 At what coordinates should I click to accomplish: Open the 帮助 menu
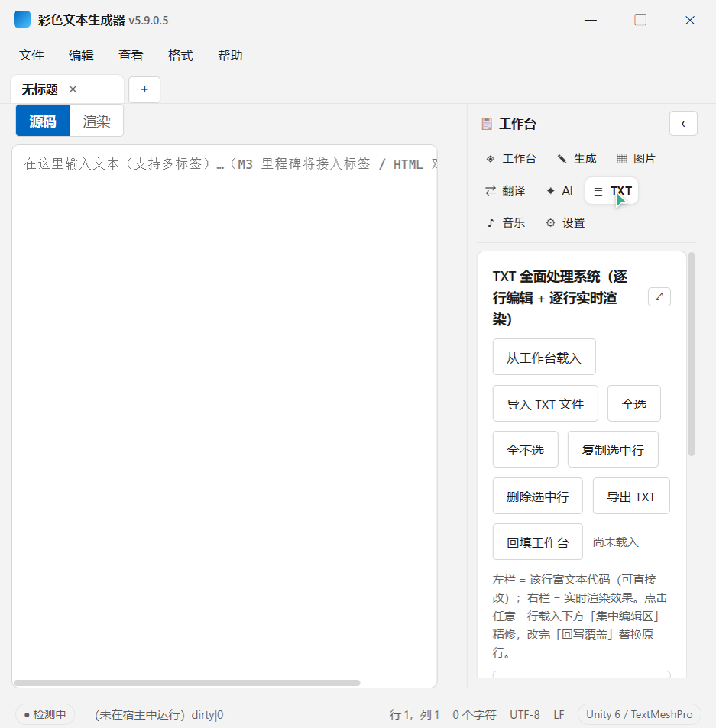click(x=230, y=55)
